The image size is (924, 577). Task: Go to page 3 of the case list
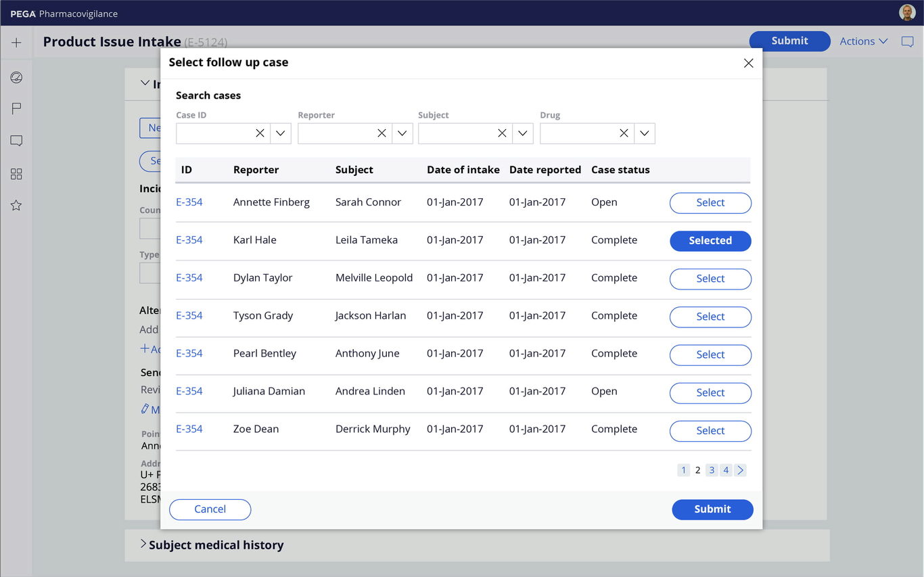711,469
